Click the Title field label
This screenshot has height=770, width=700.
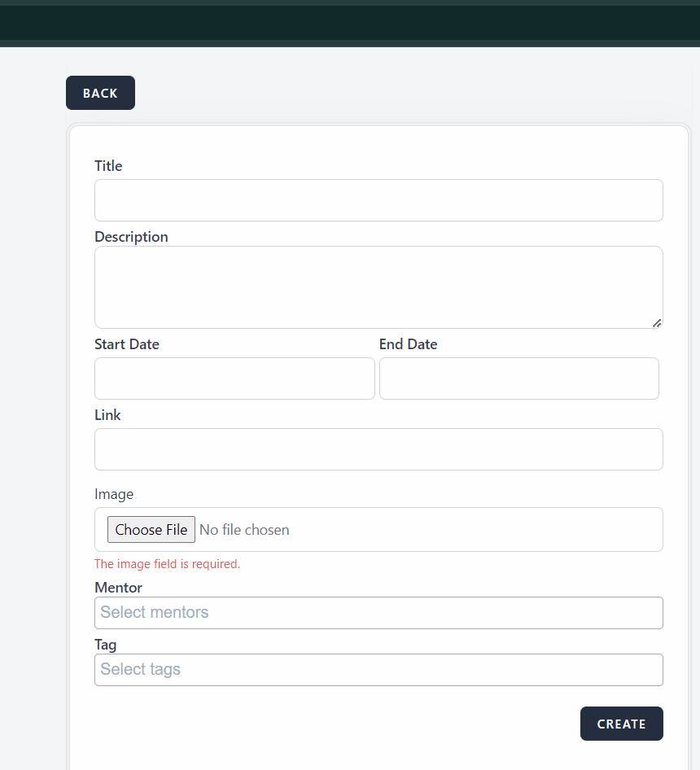coord(108,166)
